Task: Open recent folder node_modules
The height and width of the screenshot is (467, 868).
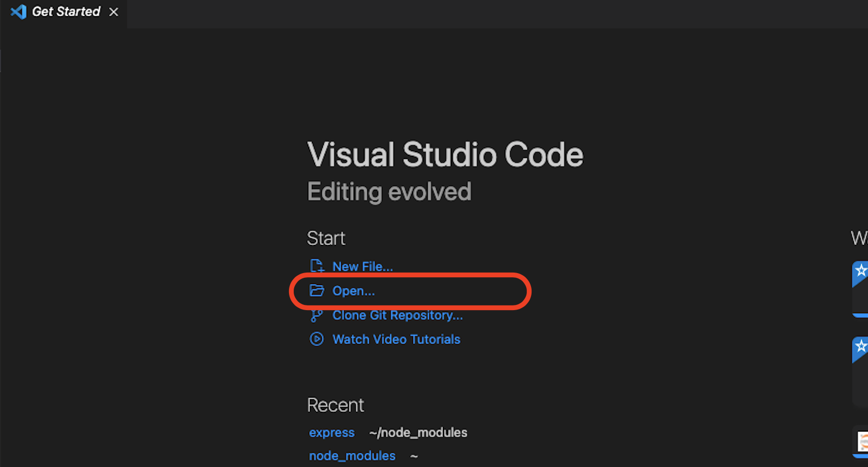Action: [x=352, y=456]
